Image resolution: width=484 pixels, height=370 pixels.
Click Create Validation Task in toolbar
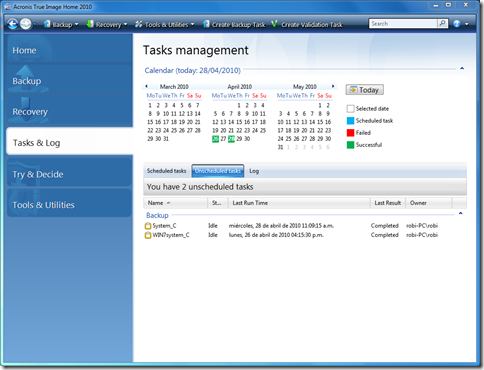pos(307,24)
